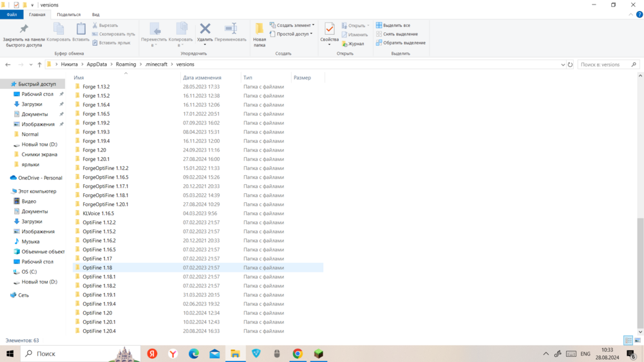Viewport: 644px width, 362px height.
Task: Select Этот компьютер in sidebar
Action: (37, 191)
